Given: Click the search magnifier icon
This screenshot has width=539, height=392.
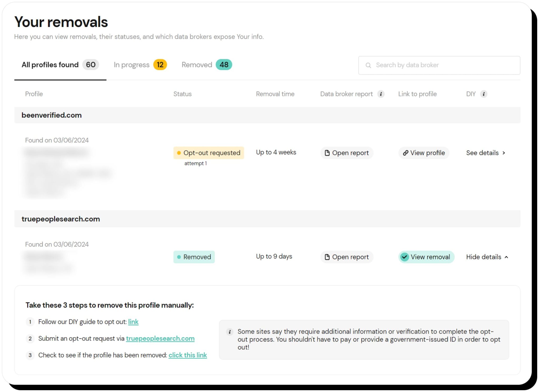Looking at the screenshot, I should tap(368, 65).
